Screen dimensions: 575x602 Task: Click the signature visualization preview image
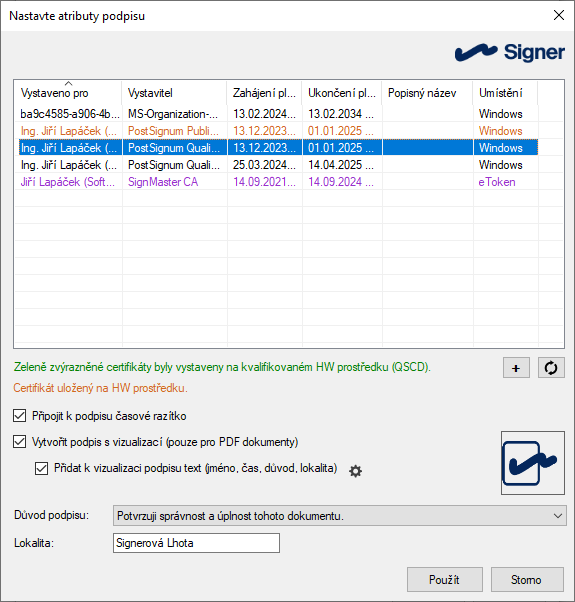[x=533, y=463]
